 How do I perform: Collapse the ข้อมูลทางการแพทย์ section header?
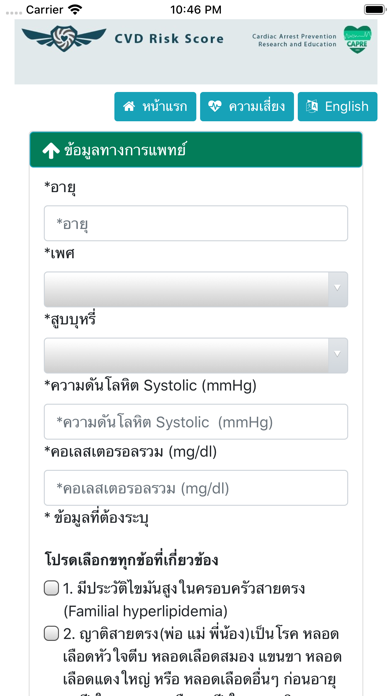[196, 150]
